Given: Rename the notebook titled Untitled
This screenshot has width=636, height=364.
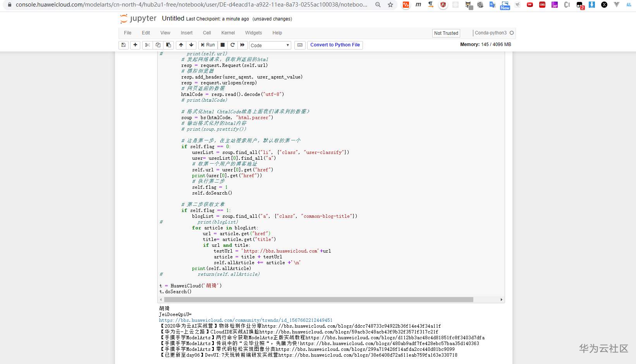Looking at the screenshot, I should [x=173, y=18].
